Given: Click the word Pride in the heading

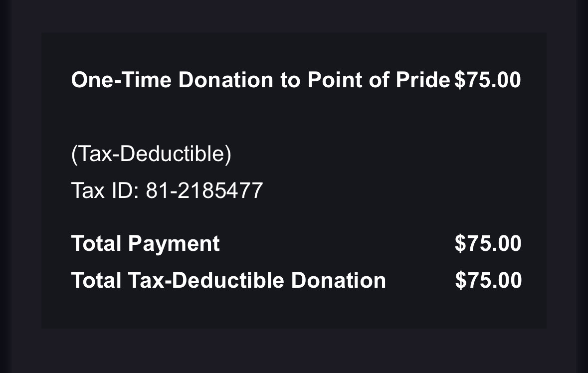Looking at the screenshot, I should [x=423, y=80].
